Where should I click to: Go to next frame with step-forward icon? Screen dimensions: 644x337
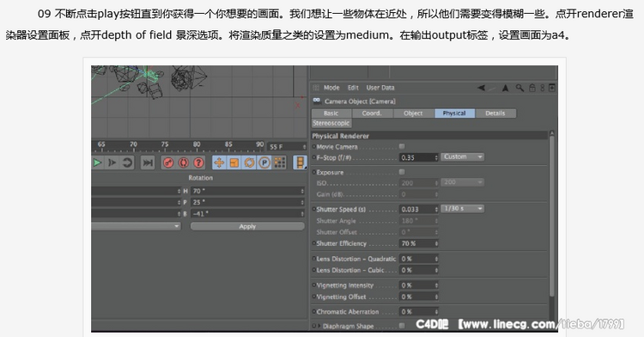click(x=112, y=162)
